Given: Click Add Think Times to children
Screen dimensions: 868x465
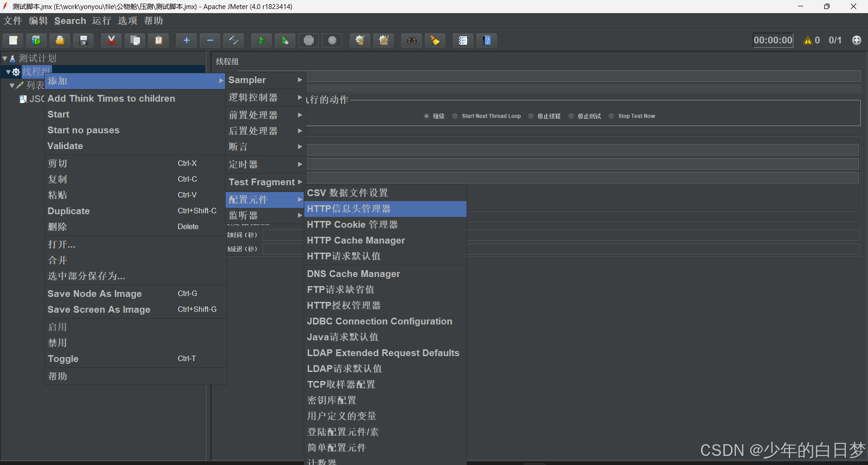Looking at the screenshot, I should pos(135,99).
